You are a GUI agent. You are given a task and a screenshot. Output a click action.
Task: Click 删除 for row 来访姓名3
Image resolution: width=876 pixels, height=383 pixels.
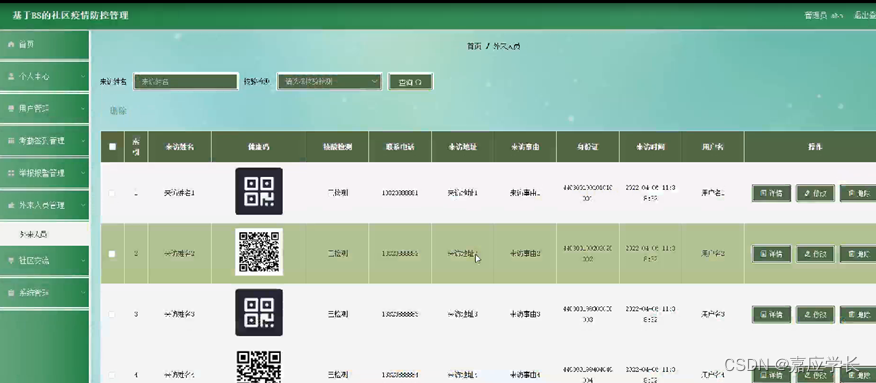click(x=858, y=314)
